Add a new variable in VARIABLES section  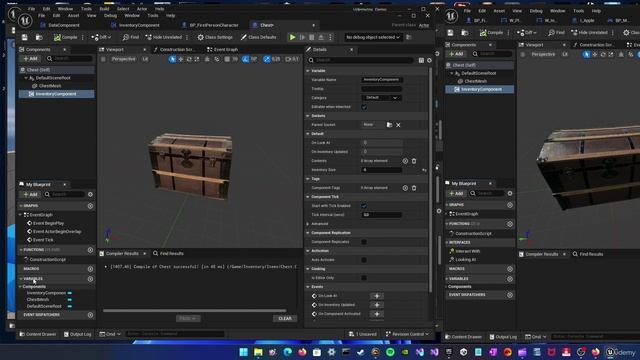[91, 279]
